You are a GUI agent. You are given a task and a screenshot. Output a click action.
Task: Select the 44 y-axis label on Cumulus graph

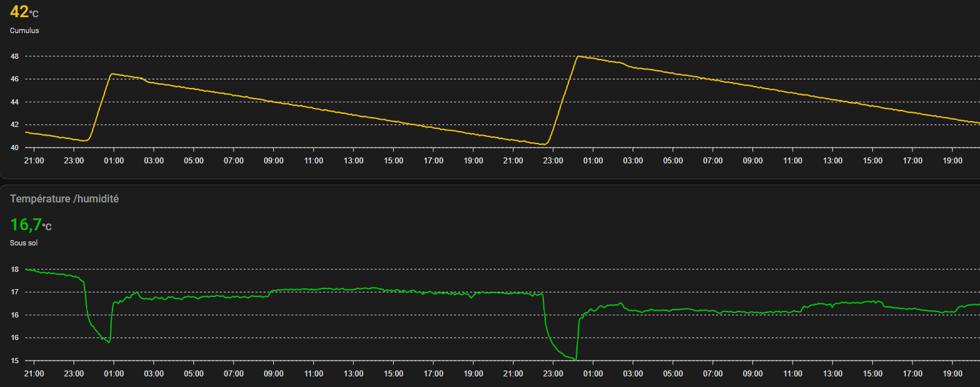[14, 102]
